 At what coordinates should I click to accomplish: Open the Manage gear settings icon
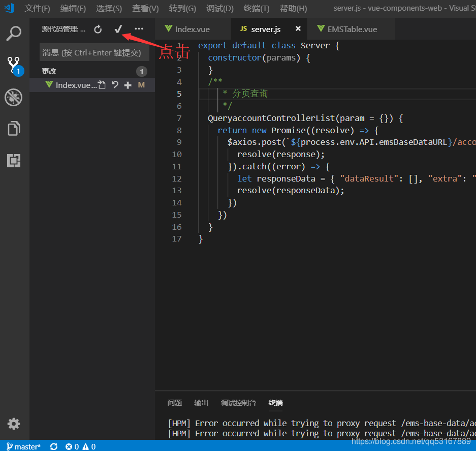[x=14, y=424]
